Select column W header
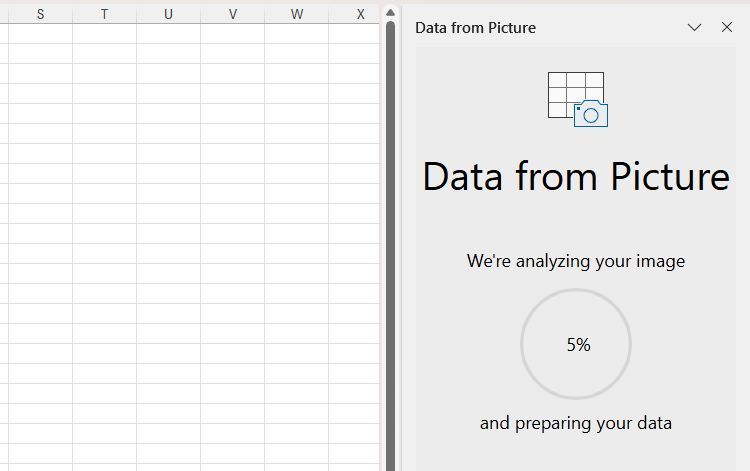Viewport: 750px width, 471px height. (297, 14)
